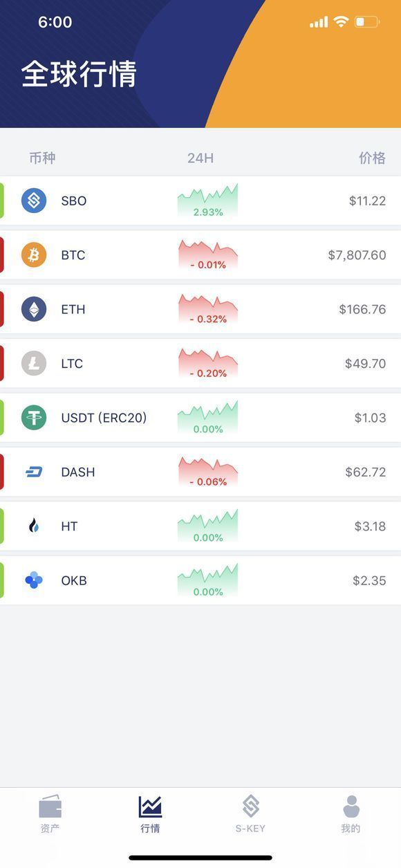Tap the BTC price $7,807.60
This screenshot has height=868, width=401.
point(357,255)
